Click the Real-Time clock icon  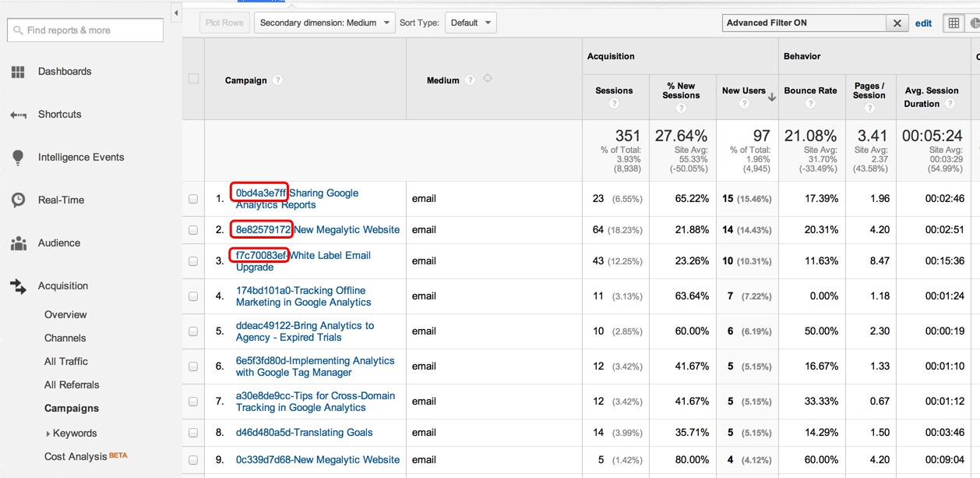tap(18, 200)
